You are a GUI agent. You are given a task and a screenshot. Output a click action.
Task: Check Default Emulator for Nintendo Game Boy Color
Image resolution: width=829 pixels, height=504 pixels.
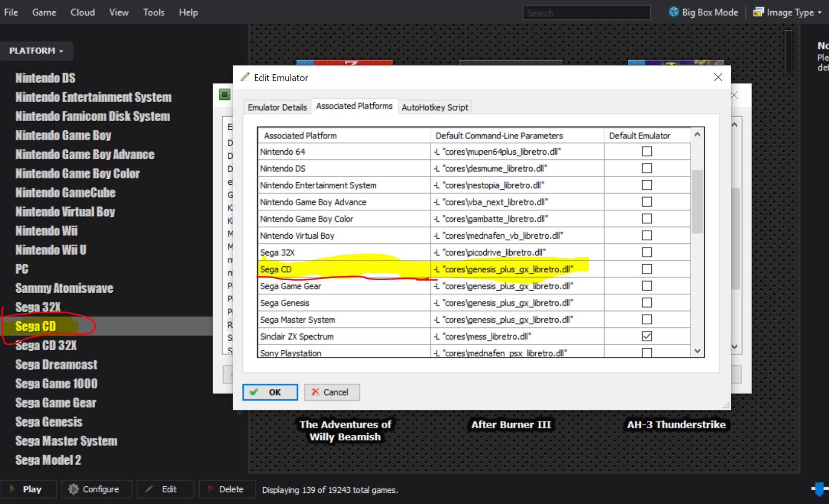point(647,218)
